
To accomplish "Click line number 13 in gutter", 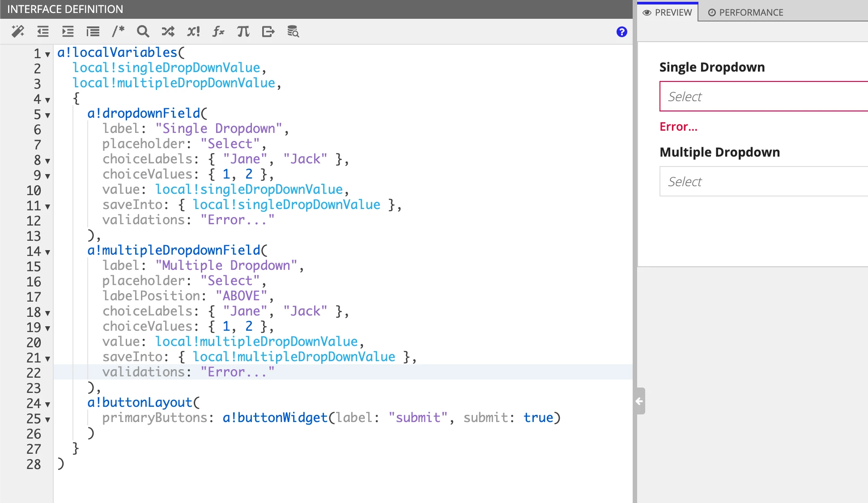I will coord(34,236).
